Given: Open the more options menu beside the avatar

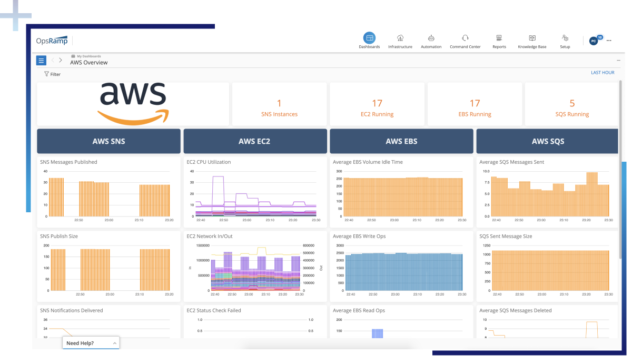Looking at the screenshot, I should click(x=609, y=41).
